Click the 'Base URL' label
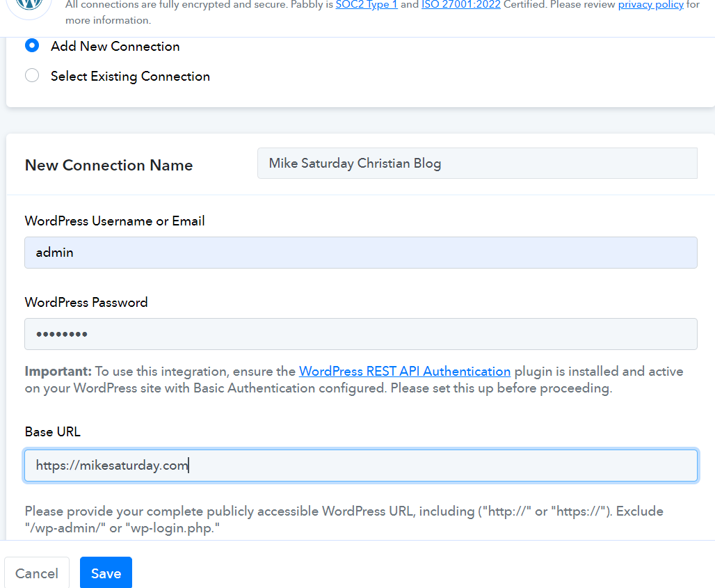Screen dimensions: 715x588 [x=52, y=431]
